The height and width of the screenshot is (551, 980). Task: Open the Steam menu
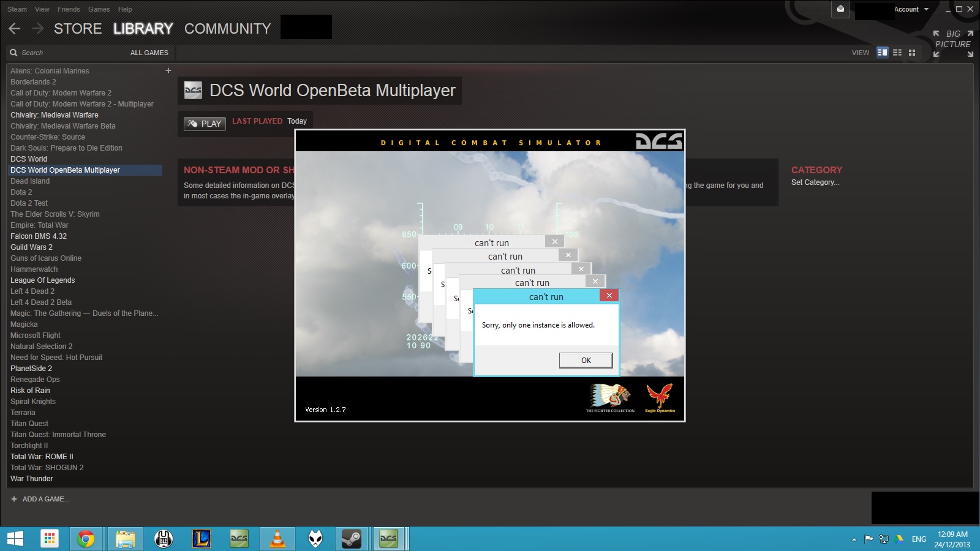[x=17, y=9]
